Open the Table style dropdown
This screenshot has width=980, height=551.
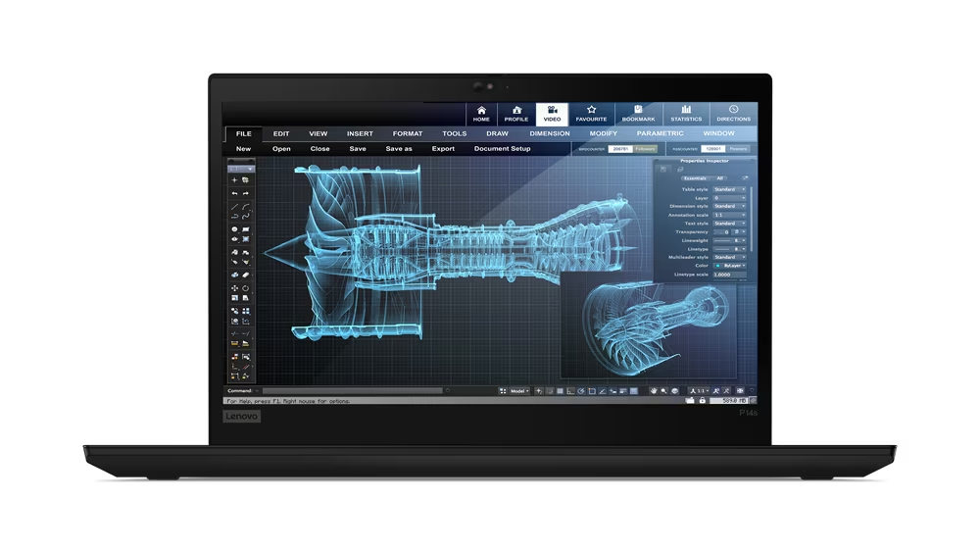point(729,189)
